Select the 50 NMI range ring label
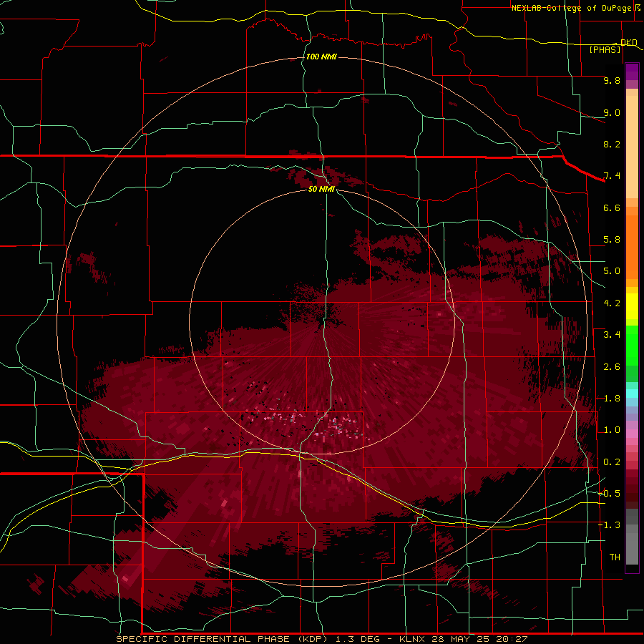Viewport: 644px width, 644px height. pyautogui.click(x=321, y=189)
